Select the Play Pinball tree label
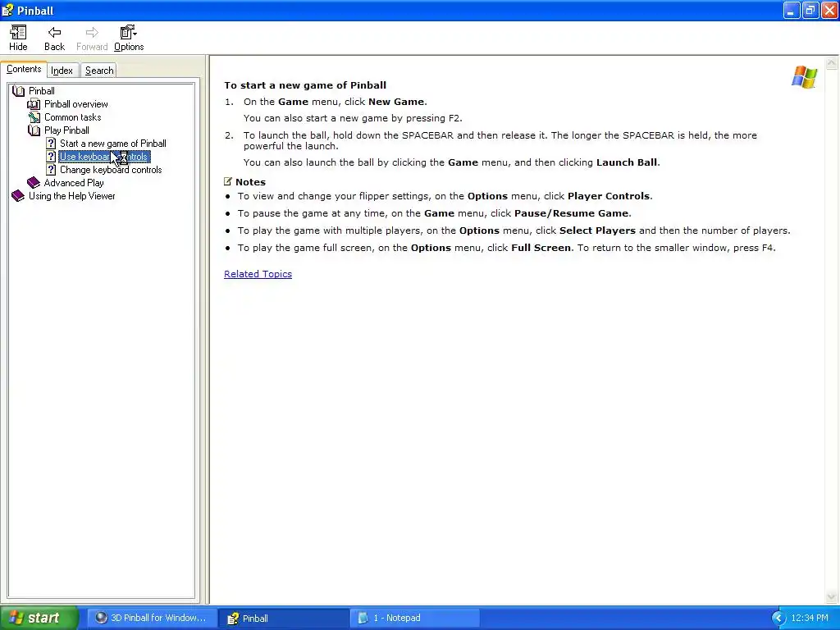 (66, 130)
